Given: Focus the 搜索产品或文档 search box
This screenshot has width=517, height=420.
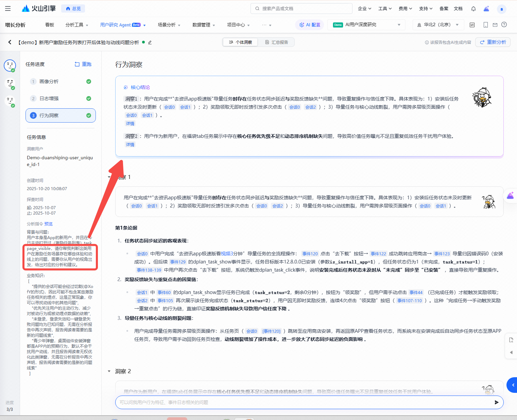Looking at the screenshot, I should (301, 8).
